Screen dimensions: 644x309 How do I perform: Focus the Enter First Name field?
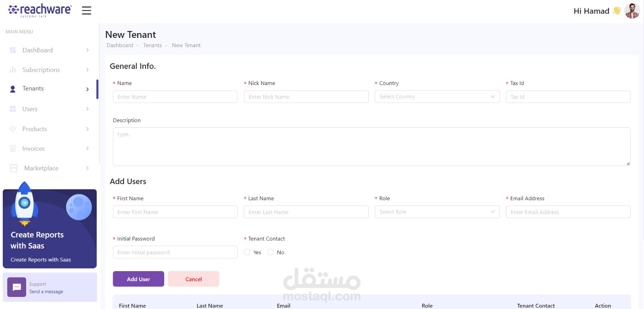(x=175, y=212)
